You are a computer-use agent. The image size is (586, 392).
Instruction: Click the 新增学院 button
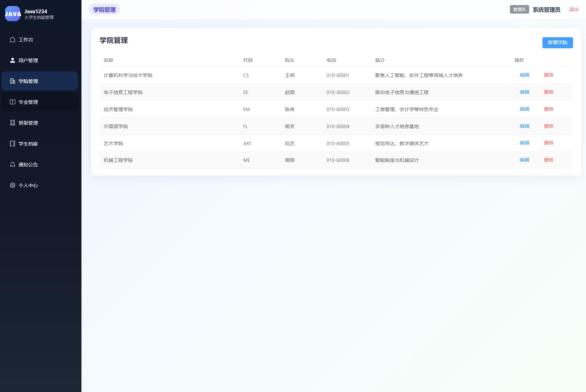(x=558, y=43)
